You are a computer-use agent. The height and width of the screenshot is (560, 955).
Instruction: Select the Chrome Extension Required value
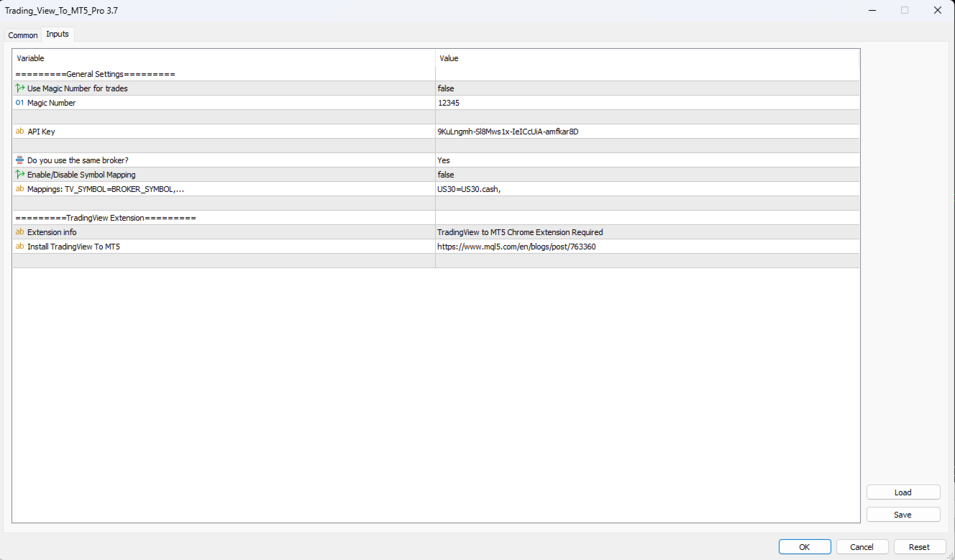(x=647, y=232)
